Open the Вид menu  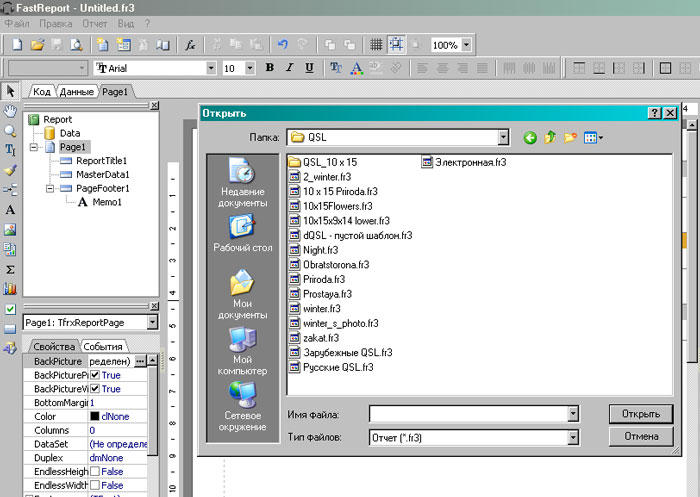tap(125, 23)
